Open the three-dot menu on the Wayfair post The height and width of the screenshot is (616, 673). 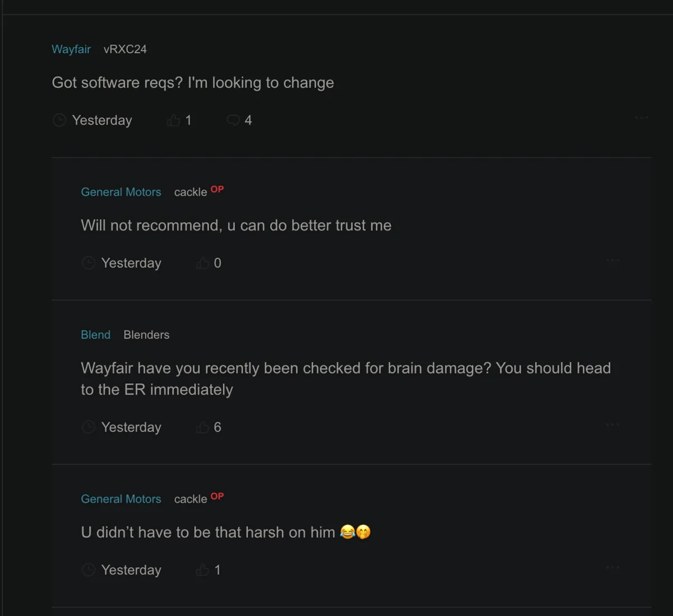[642, 118]
